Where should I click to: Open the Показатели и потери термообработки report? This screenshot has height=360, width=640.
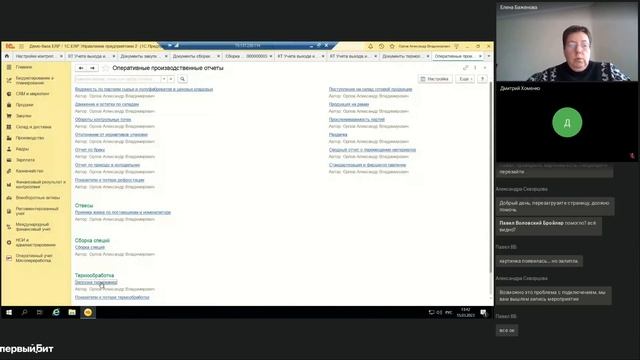(x=112, y=297)
